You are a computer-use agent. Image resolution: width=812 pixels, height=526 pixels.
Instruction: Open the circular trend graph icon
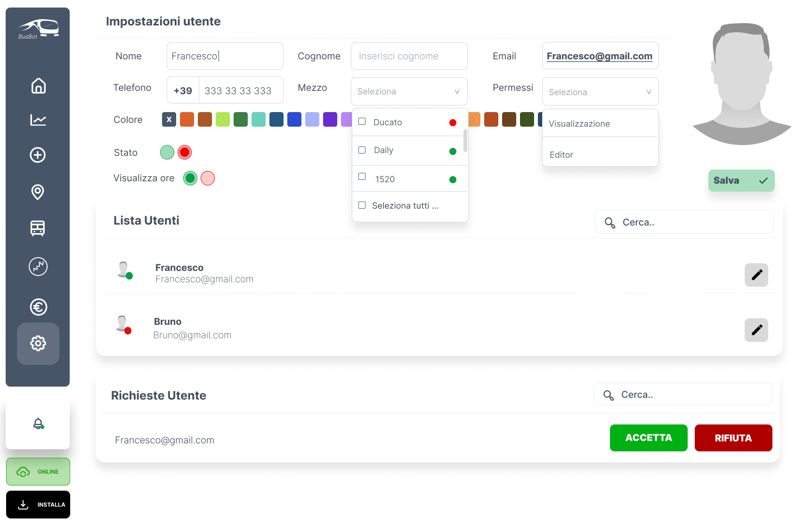pos(38,267)
